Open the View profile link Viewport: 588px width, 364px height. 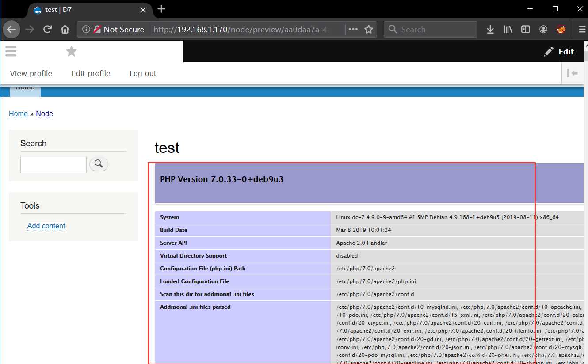(x=31, y=73)
